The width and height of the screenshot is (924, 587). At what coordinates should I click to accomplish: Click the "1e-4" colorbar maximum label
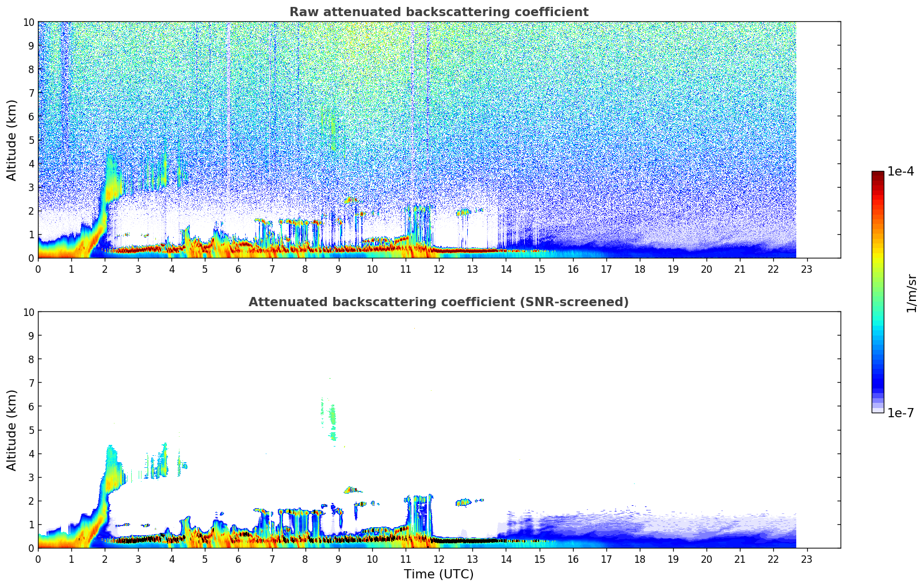click(900, 171)
